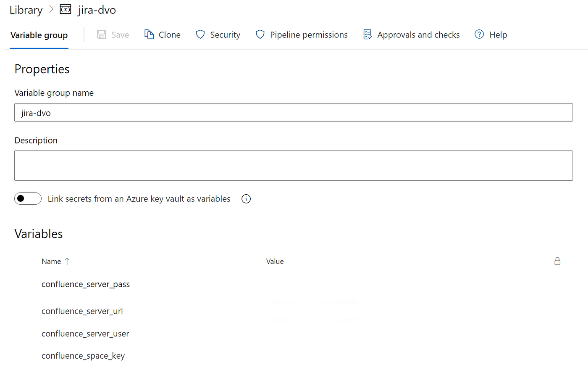
Task: Open Approvals and checks label
Action: [418, 35]
